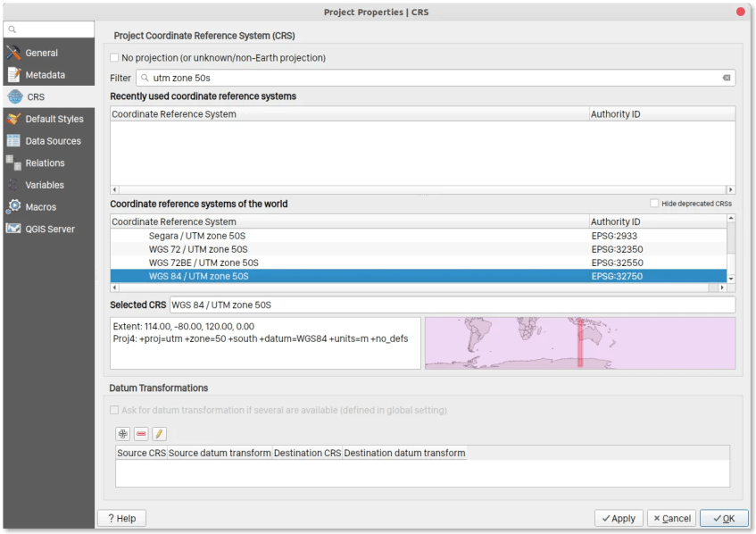
Task: Select the CRS globe icon
Action: pos(15,97)
